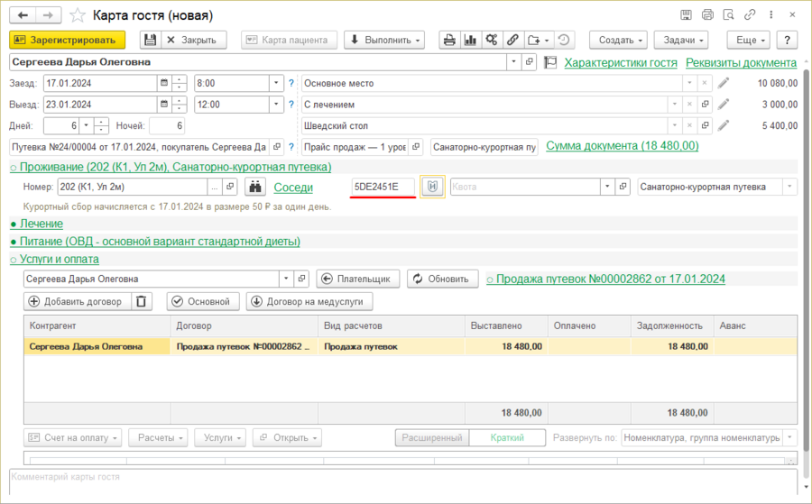This screenshot has width=812, height=504.
Task: Search rooms with the binoculars icon
Action: click(x=254, y=187)
